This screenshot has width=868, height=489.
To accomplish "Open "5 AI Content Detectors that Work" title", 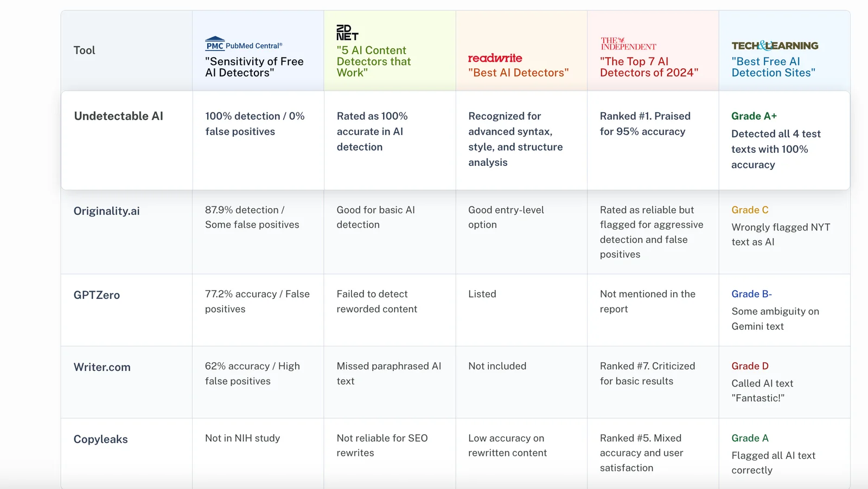I will pyautogui.click(x=374, y=61).
